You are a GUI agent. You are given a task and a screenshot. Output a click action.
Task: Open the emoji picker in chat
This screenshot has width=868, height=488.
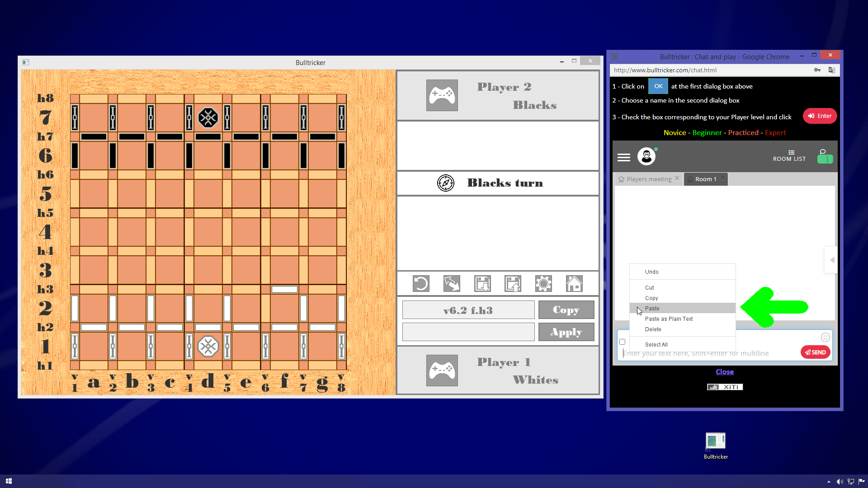pyautogui.click(x=825, y=337)
